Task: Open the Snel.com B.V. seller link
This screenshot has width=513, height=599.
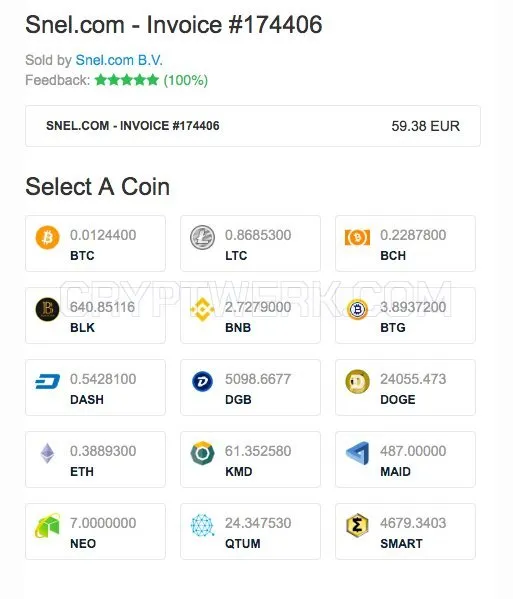Action: [x=119, y=60]
